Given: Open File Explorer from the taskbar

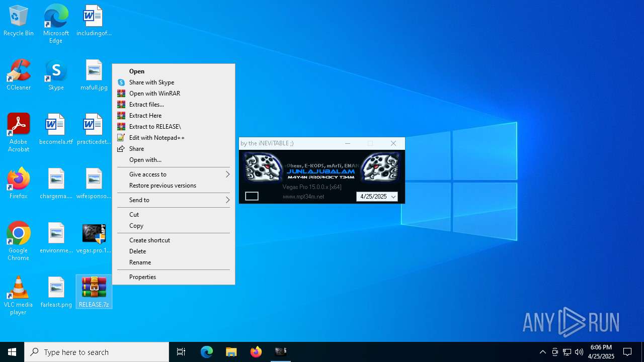Looking at the screenshot, I should point(231,352).
